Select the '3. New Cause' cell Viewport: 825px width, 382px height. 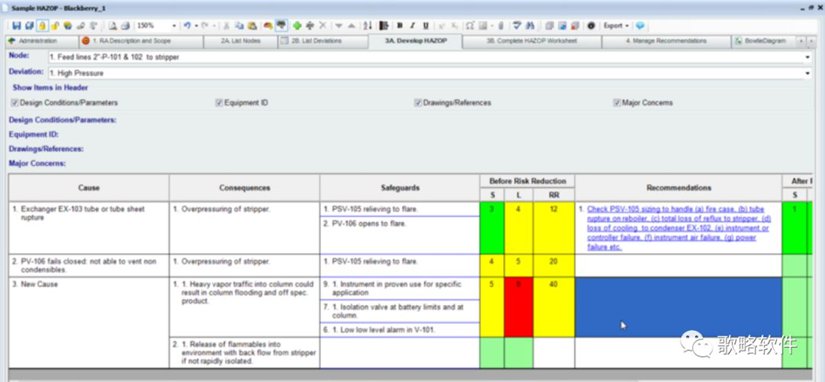click(89, 323)
